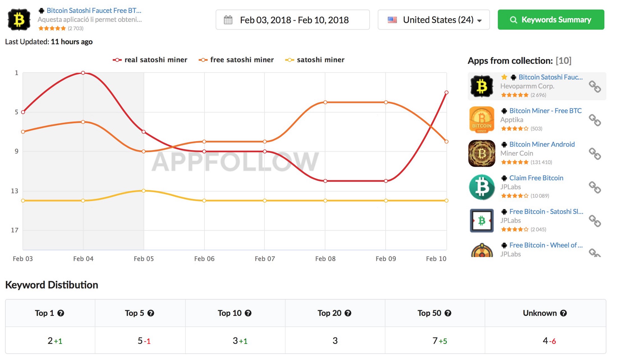Hide the 'free satoshi miner' chart line

236,60
